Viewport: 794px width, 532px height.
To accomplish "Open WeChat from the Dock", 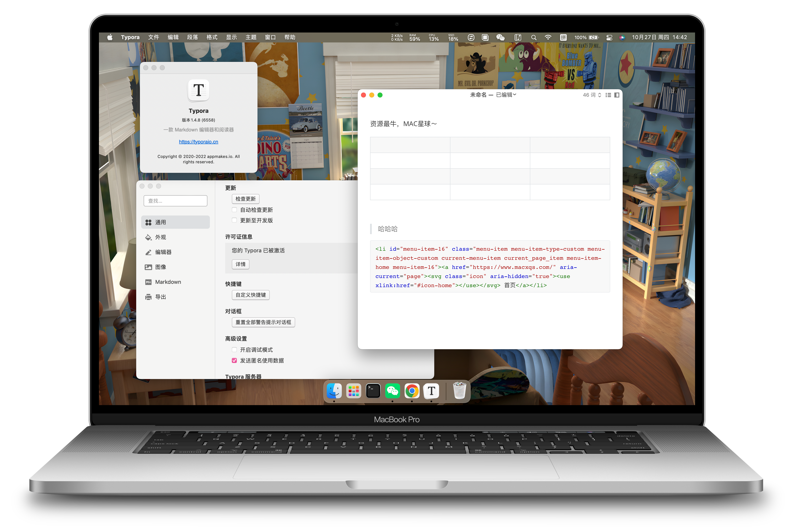I will pyautogui.click(x=392, y=391).
